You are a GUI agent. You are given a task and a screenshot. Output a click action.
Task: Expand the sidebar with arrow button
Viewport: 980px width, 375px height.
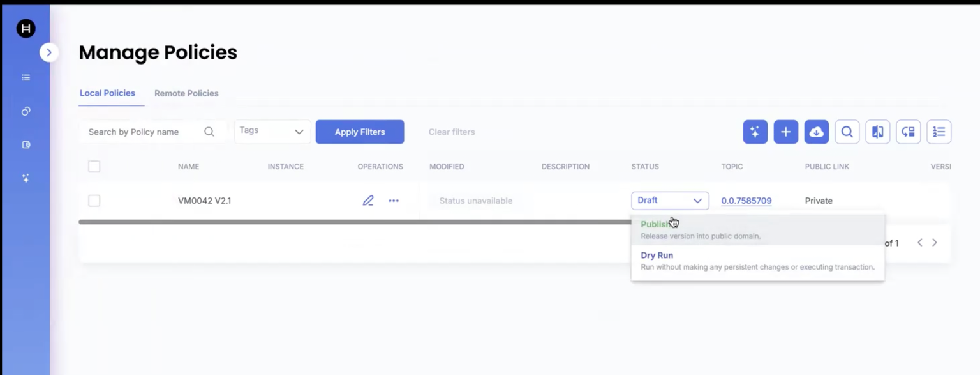point(49,52)
